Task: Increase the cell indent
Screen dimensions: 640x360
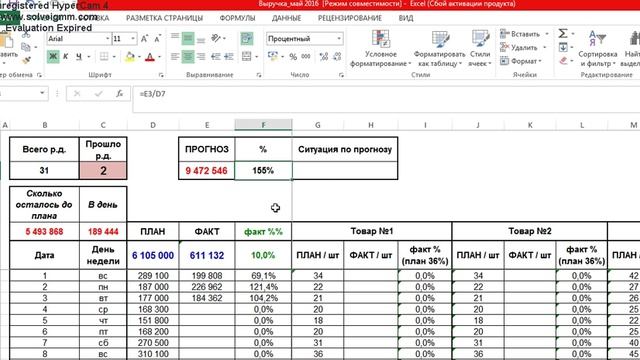Action: point(229,57)
